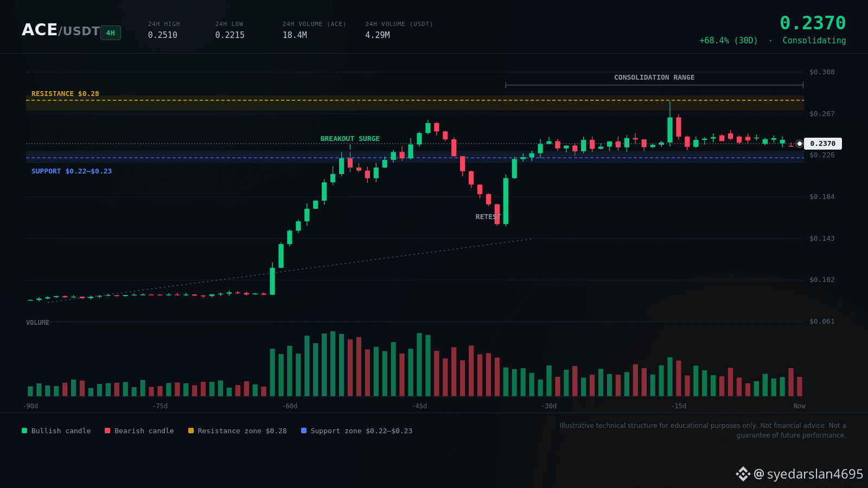Screen dimensions: 868x488
Task: Select the RETEST annotation
Action: tap(488, 217)
